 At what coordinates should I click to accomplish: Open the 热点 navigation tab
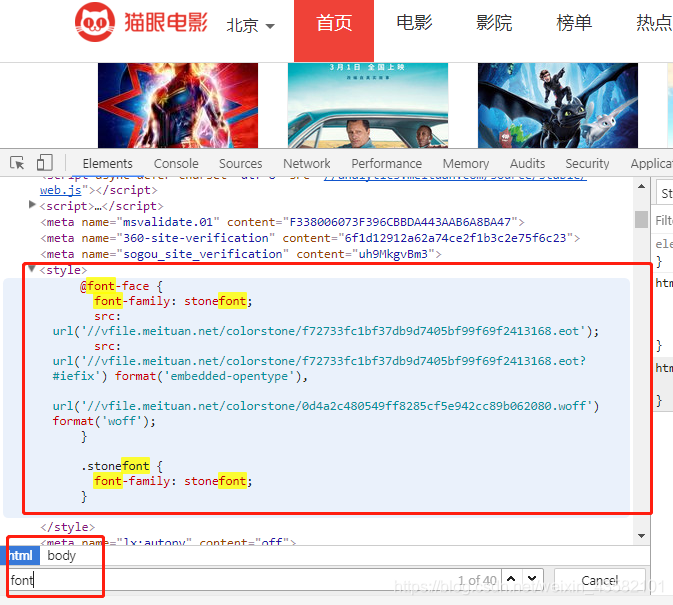654,22
